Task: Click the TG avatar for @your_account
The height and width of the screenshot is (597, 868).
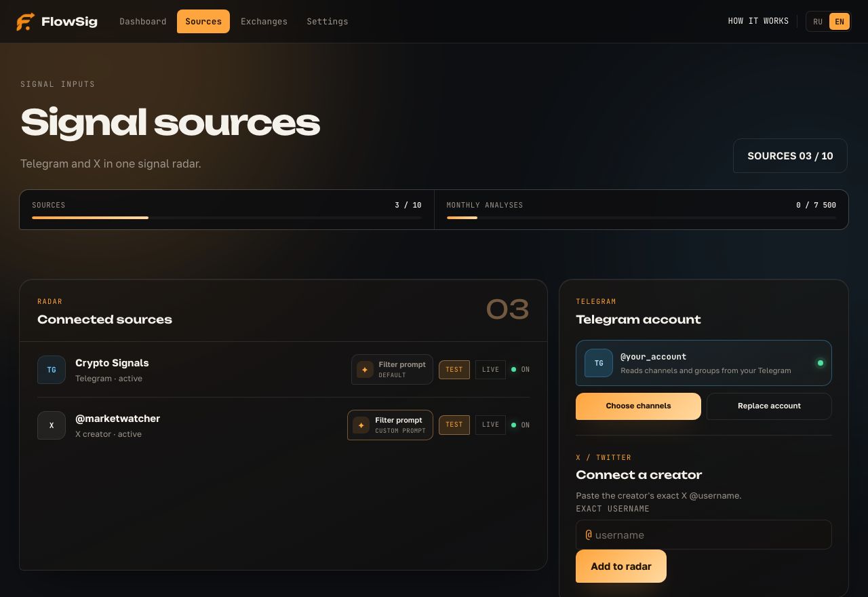Action: coord(599,363)
